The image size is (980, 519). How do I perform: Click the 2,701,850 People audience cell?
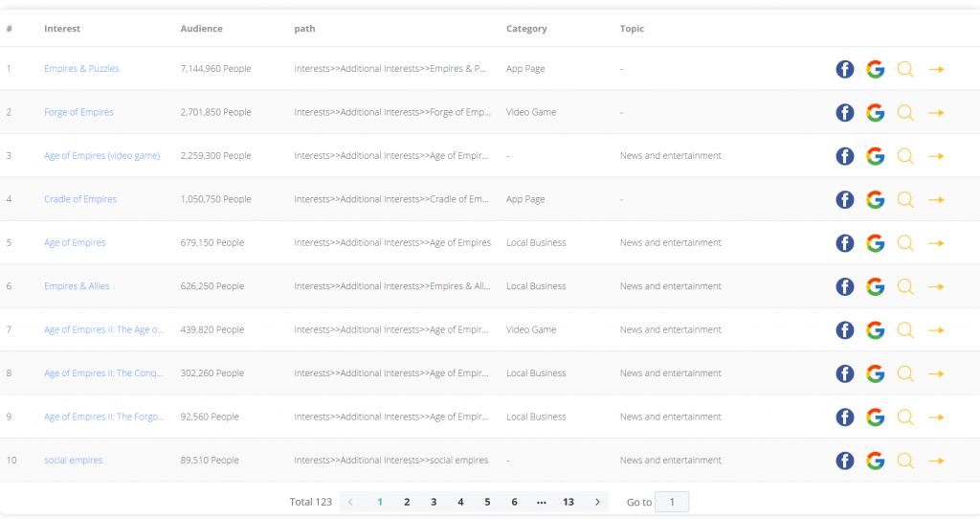(215, 112)
